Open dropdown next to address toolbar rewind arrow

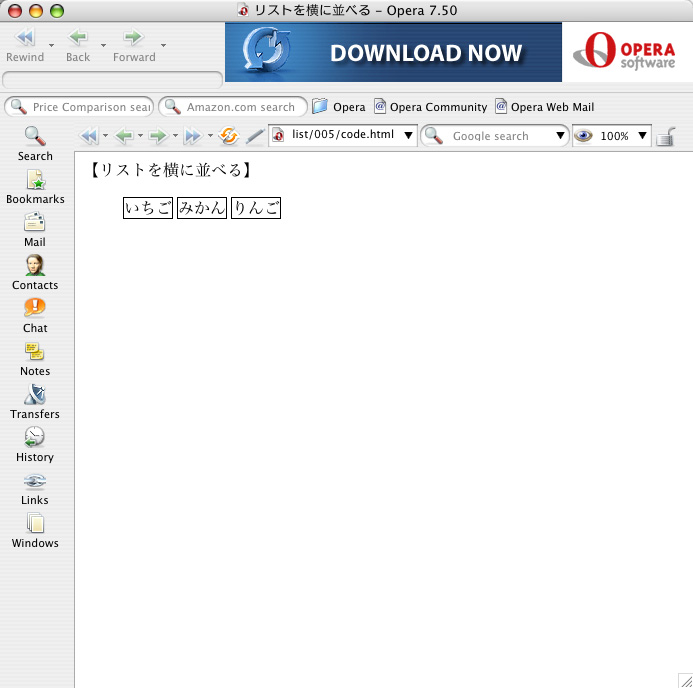click(x=105, y=136)
